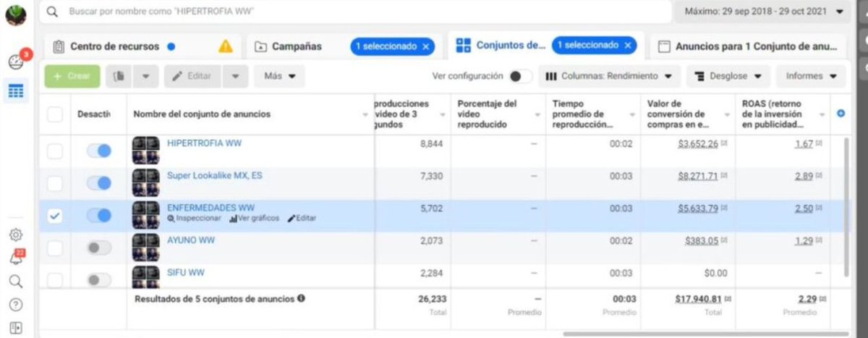Click the ROAS value 1.67
This screenshot has height=338, width=868.
[804, 144]
